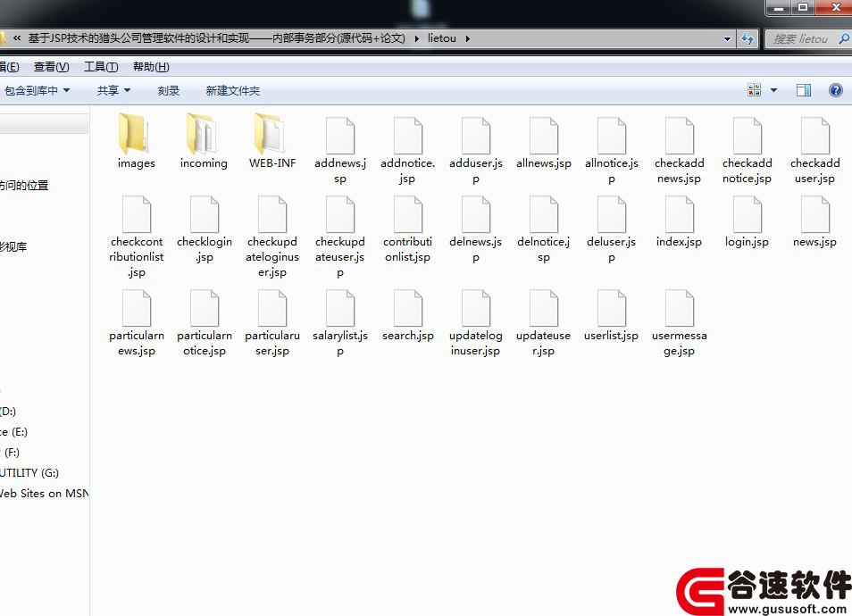Toggle the preview pane button

click(x=804, y=90)
